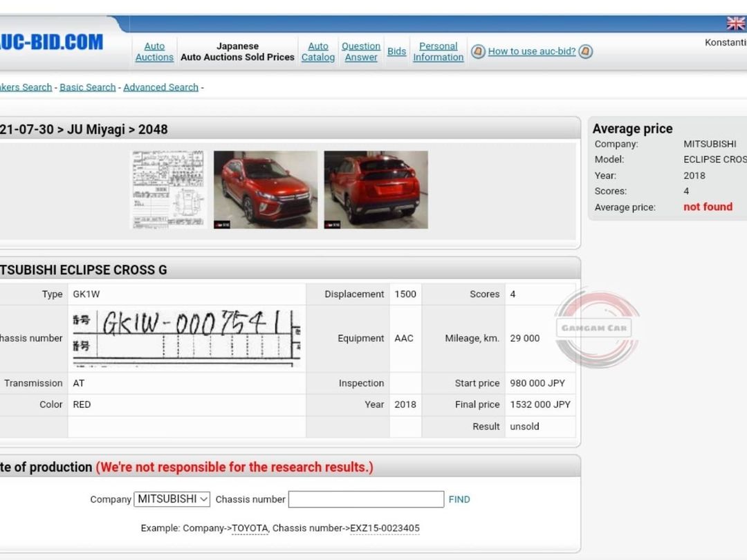
Task: Click the '980 000 JPY' start price
Action: (537, 383)
